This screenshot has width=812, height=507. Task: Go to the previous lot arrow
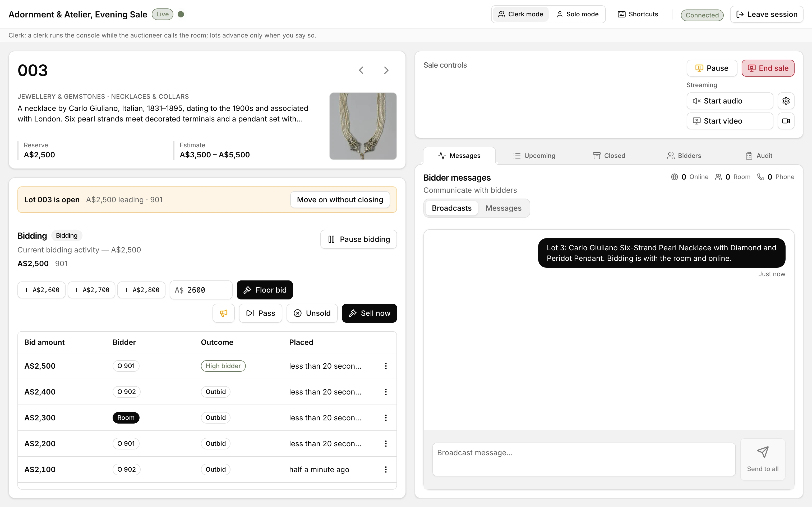[361, 71]
